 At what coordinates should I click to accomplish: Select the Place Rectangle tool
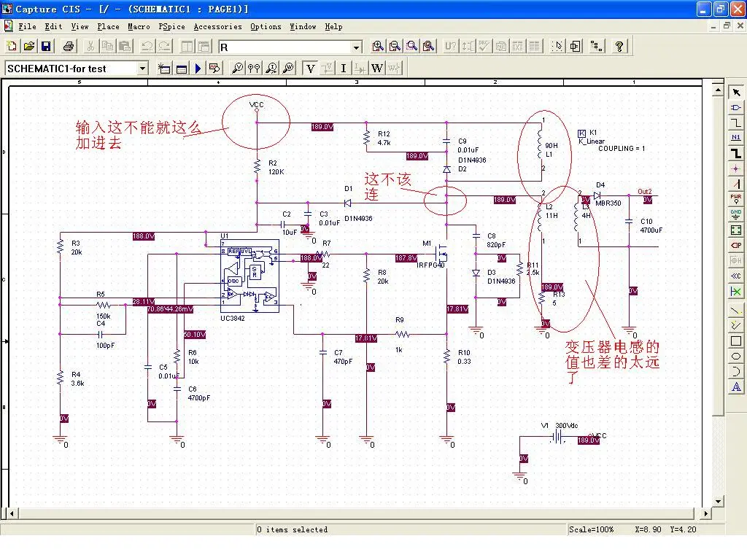736,341
